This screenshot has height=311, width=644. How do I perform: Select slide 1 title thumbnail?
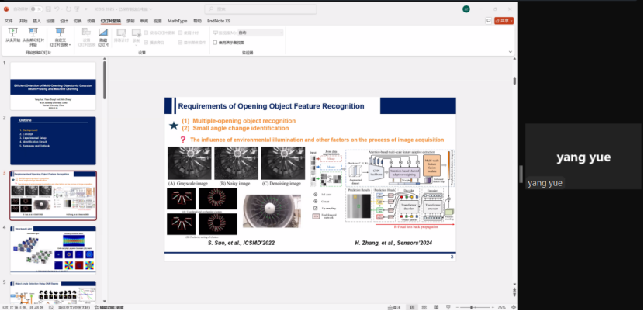[53, 86]
